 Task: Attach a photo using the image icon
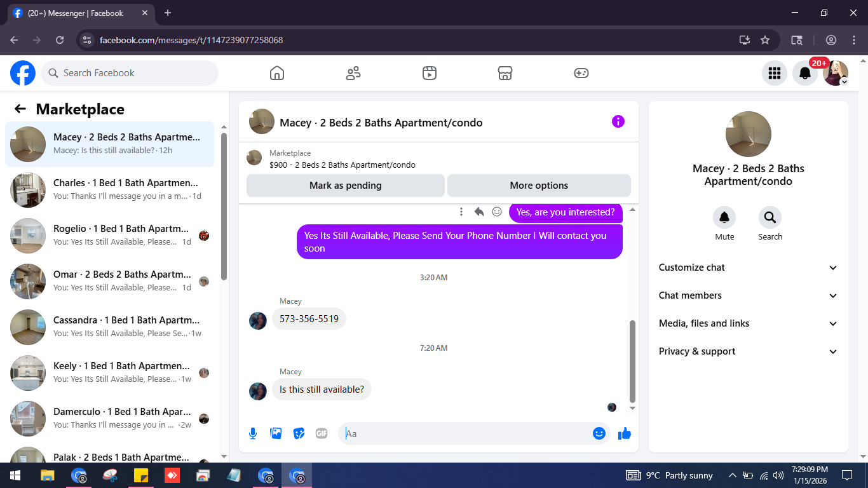(x=276, y=433)
